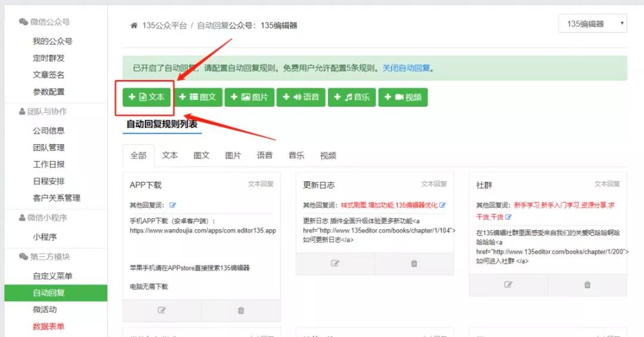Screen dimensions: 644x337
Task: Open 自定义菜单 in the sidebar
Action: click(52, 276)
